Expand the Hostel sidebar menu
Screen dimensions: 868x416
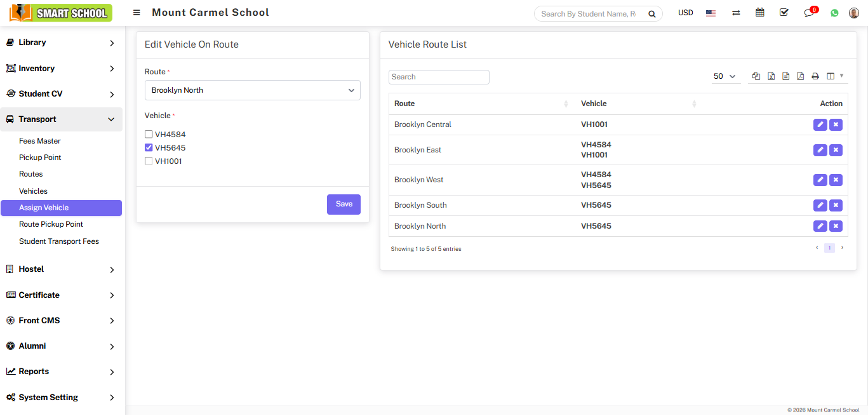pos(61,269)
